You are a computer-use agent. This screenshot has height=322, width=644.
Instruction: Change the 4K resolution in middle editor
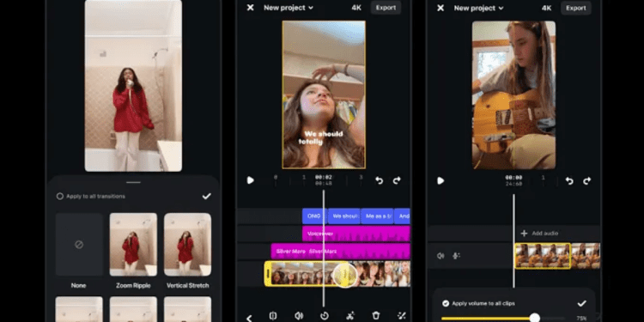point(356,8)
